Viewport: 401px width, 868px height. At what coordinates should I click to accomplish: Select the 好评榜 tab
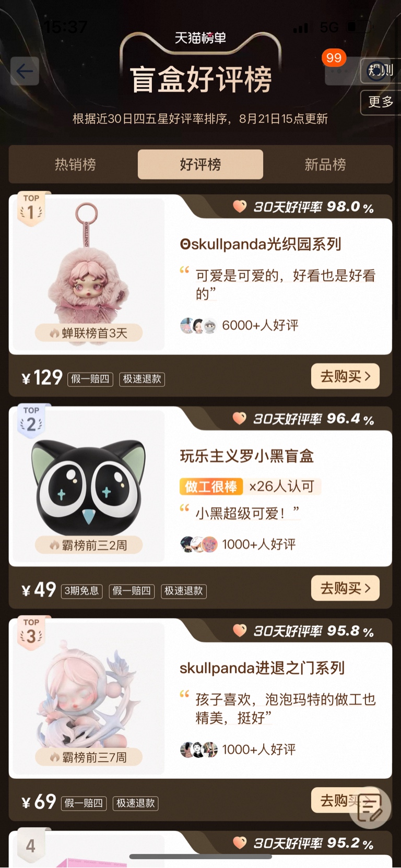click(x=200, y=164)
